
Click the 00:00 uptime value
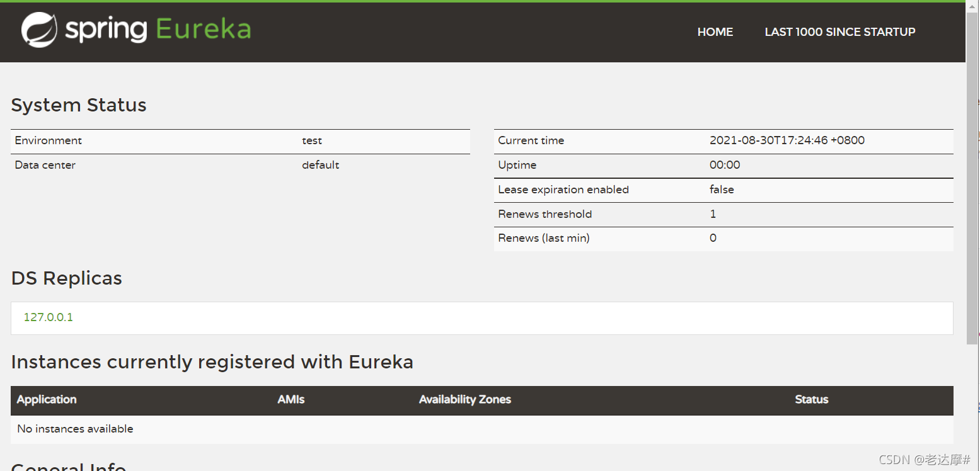click(x=725, y=166)
